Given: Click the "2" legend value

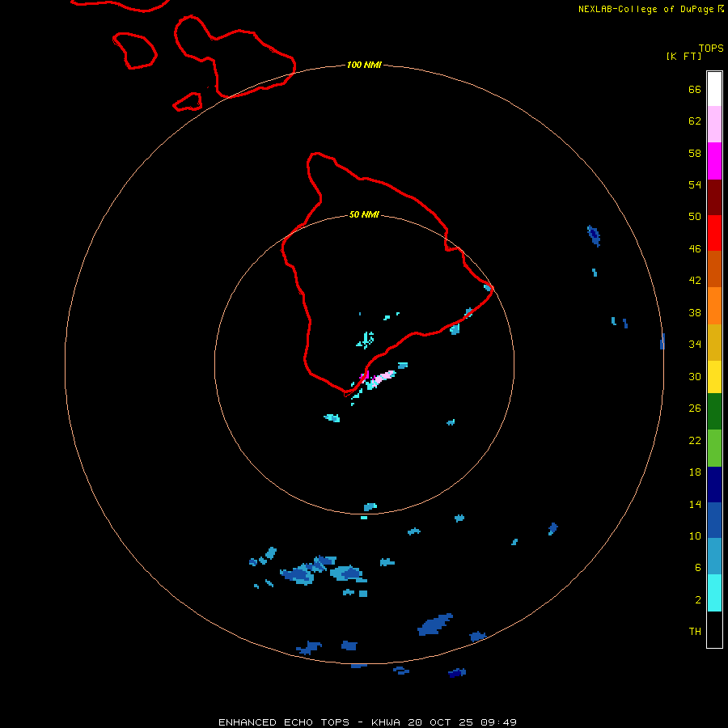Looking at the screenshot, I should coord(698,600).
